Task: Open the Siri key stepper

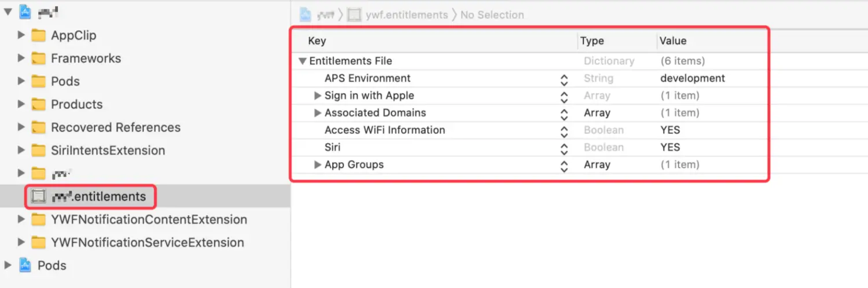Action: tap(564, 148)
